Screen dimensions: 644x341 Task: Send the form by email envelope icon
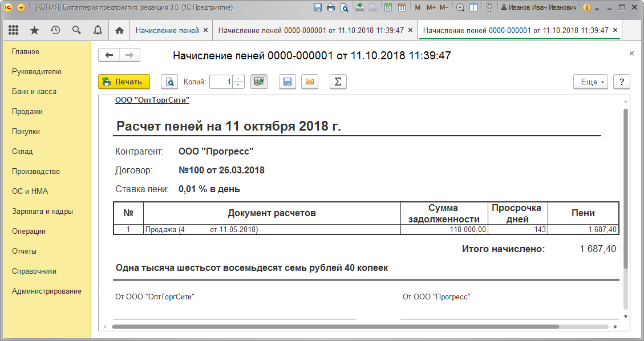(x=310, y=82)
